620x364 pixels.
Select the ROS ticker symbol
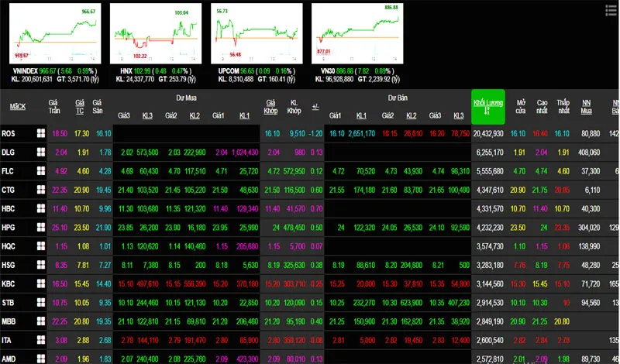8,133
